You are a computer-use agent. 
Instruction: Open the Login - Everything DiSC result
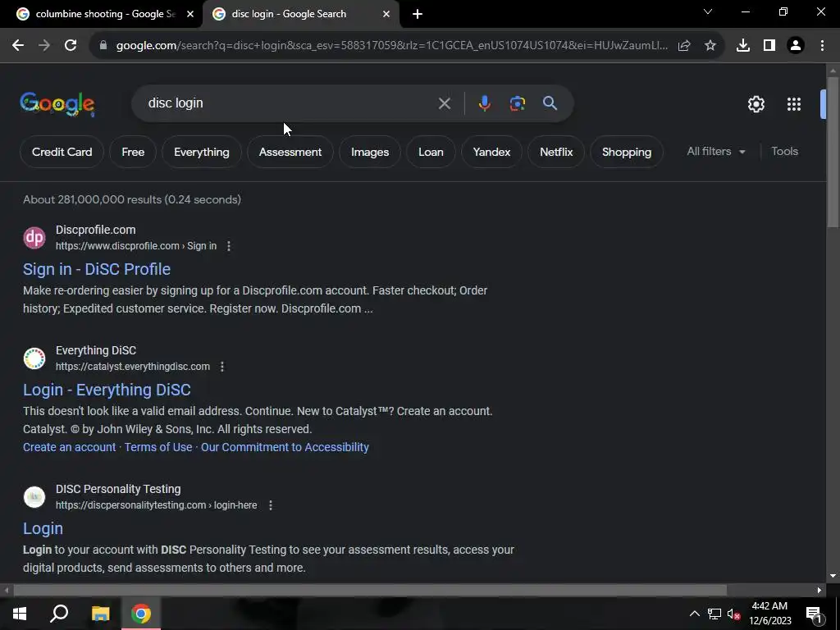[x=107, y=390]
